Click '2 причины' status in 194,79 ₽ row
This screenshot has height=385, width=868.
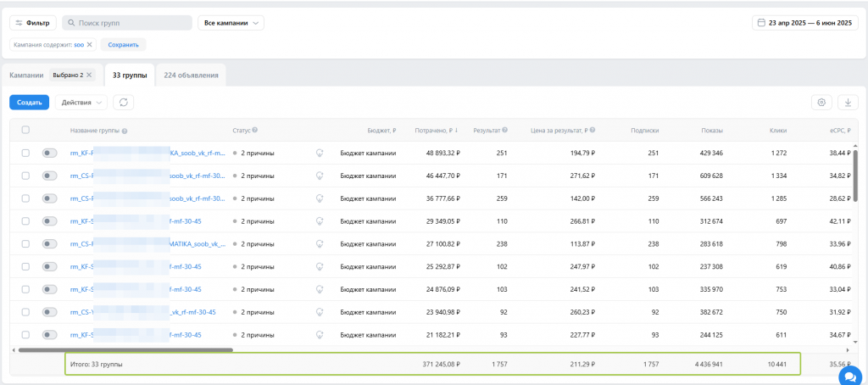[258, 153]
